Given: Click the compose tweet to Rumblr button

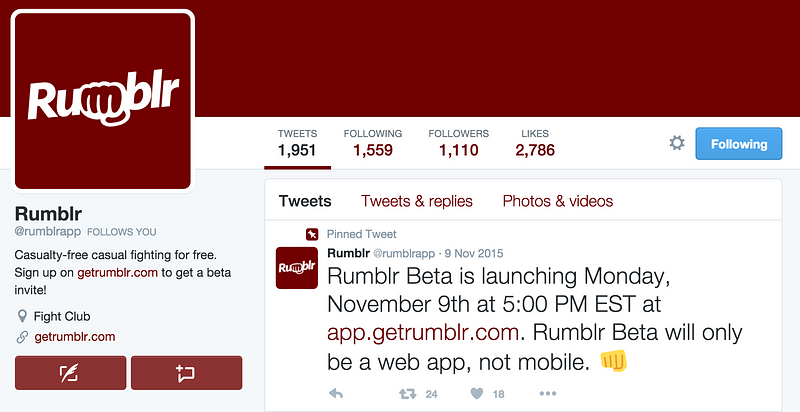Looking at the screenshot, I should click(x=70, y=373).
